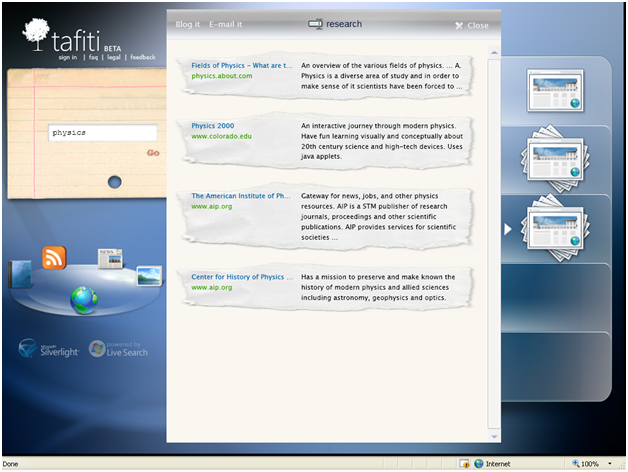
Task: Click the scroll up arrow of results list
Action: click(494, 53)
